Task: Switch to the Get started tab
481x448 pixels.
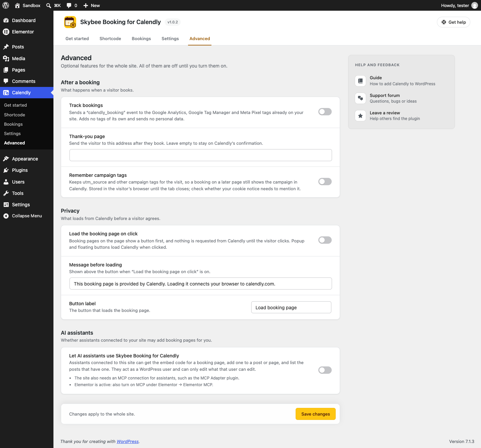Action: (77, 39)
